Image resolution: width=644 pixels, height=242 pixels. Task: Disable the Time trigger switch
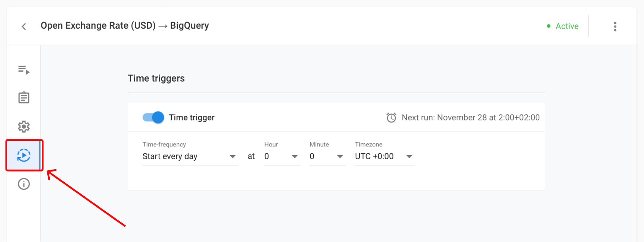(154, 117)
